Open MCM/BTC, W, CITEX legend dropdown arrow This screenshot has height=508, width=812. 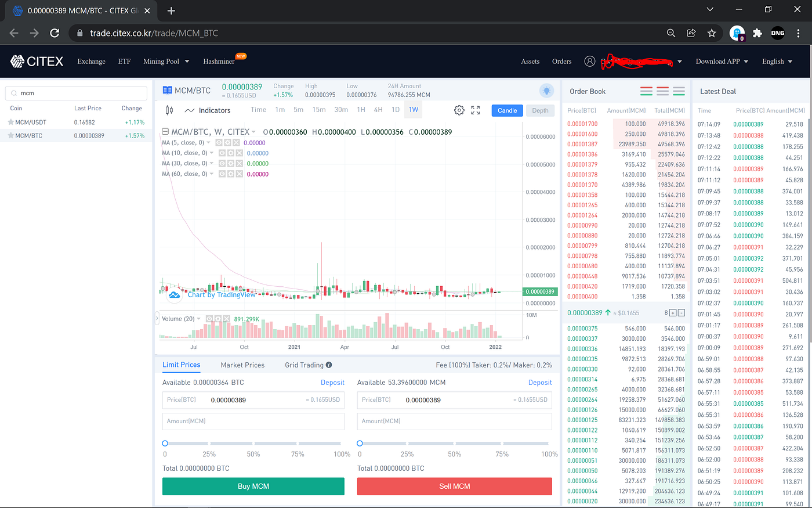[x=253, y=132]
